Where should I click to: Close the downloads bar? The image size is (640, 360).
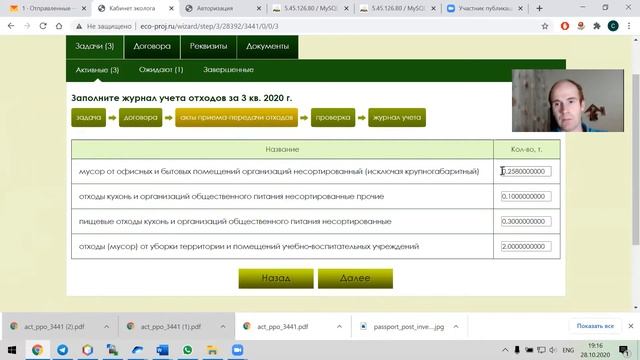pyautogui.click(x=631, y=326)
